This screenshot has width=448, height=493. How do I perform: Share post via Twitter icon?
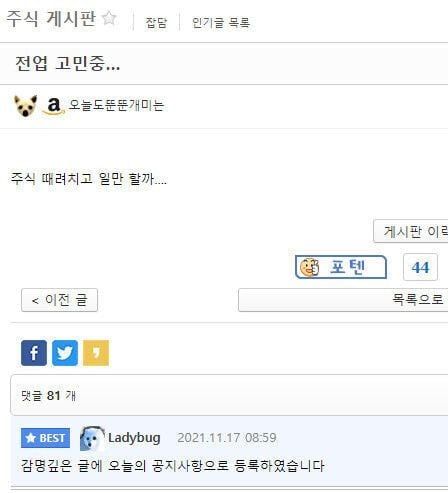coord(65,353)
